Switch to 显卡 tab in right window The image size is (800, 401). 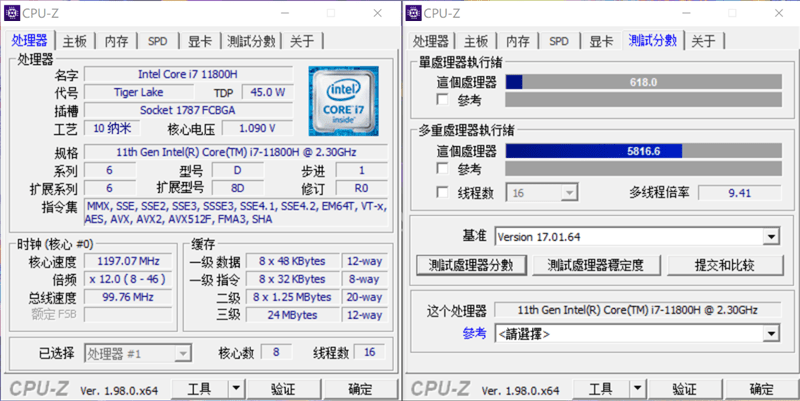coord(601,41)
